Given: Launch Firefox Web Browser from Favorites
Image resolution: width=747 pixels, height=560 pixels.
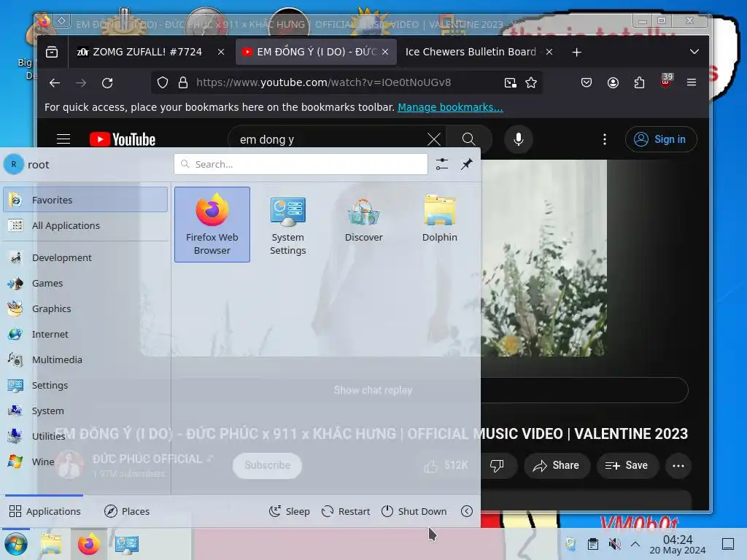Looking at the screenshot, I should [212, 225].
